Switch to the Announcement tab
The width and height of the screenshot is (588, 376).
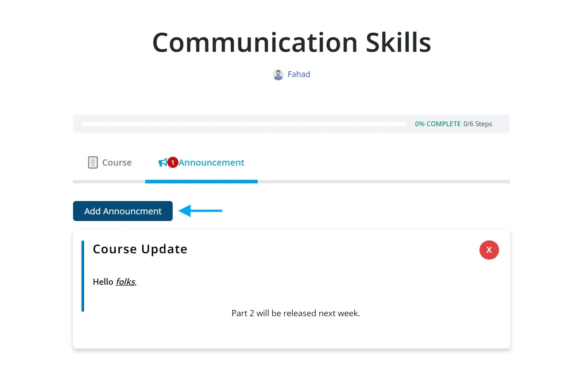212,163
